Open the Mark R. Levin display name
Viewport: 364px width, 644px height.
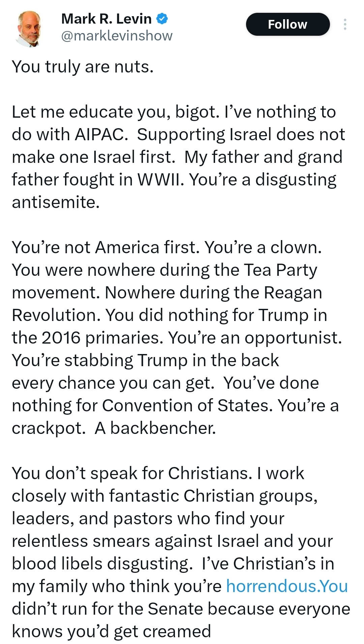[106, 19]
